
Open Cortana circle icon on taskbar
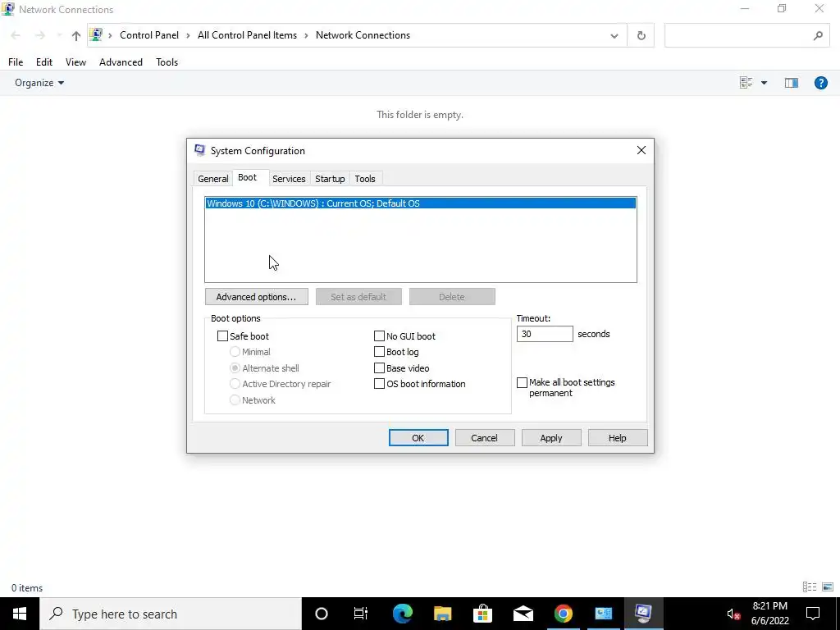pyautogui.click(x=321, y=614)
